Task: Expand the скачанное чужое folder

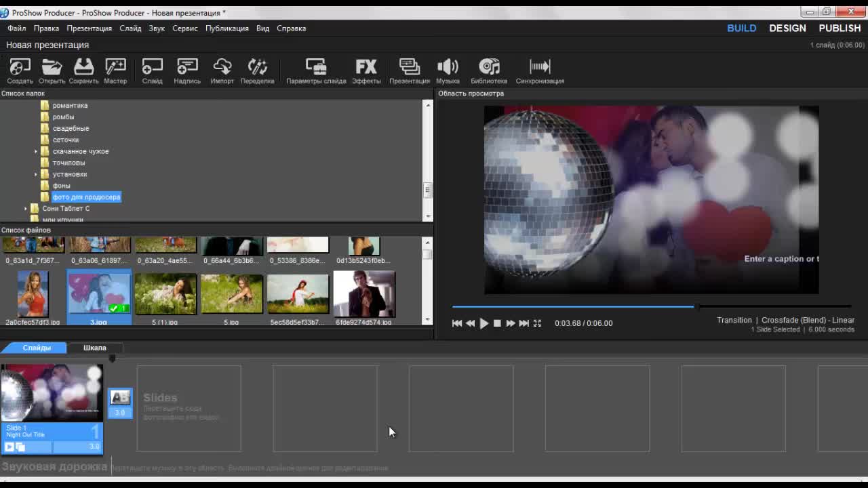Action: 36,151
